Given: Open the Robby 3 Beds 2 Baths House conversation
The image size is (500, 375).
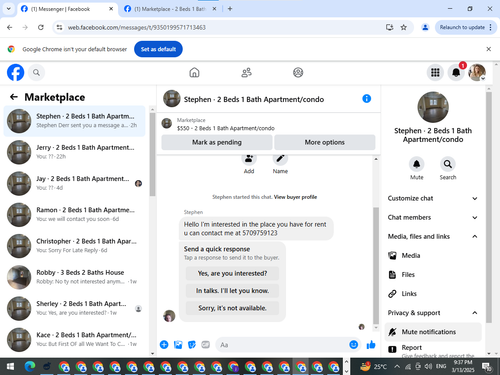Looking at the screenshot, I should [75, 277].
